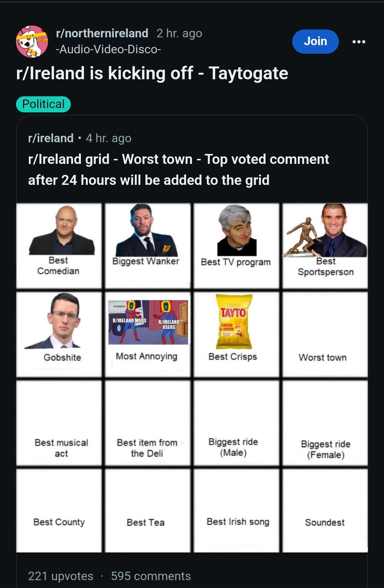Tap the Best Sportsperson grid cell
The width and height of the screenshot is (384, 588).
(325, 246)
